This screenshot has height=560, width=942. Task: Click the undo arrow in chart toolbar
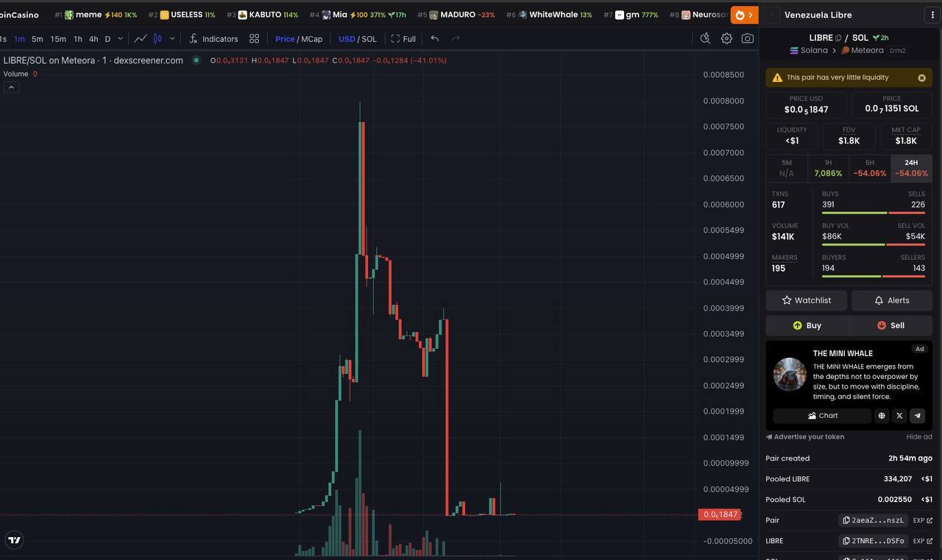435,39
